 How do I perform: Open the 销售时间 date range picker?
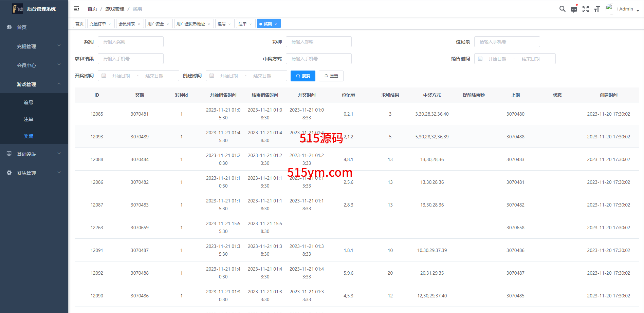click(514, 59)
